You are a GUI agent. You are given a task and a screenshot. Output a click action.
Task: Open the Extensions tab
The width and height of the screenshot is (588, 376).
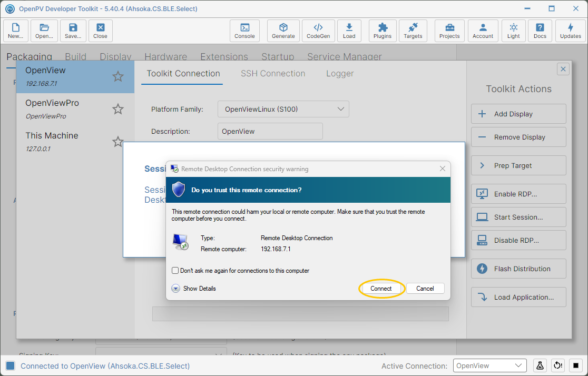[224, 56]
